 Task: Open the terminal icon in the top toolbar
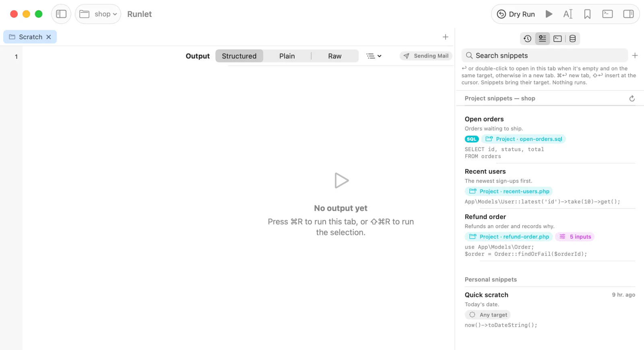pyautogui.click(x=607, y=14)
